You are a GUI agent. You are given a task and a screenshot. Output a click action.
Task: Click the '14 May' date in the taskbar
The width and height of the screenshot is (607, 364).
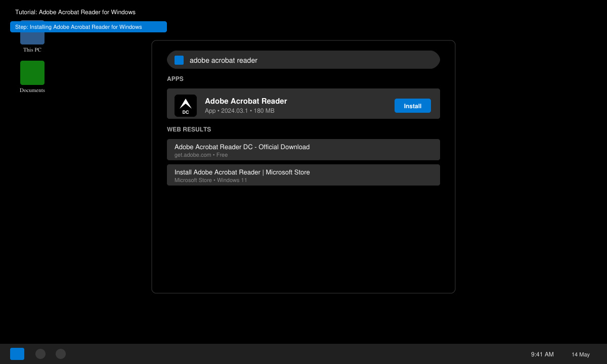[581, 354]
